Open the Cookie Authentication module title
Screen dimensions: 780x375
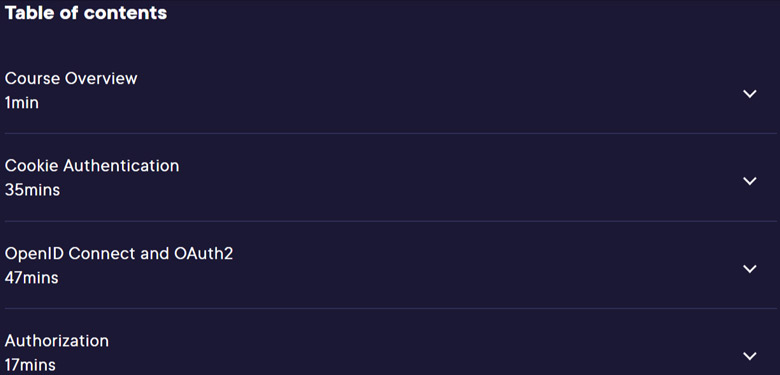pyautogui.click(x=92, y=166)
